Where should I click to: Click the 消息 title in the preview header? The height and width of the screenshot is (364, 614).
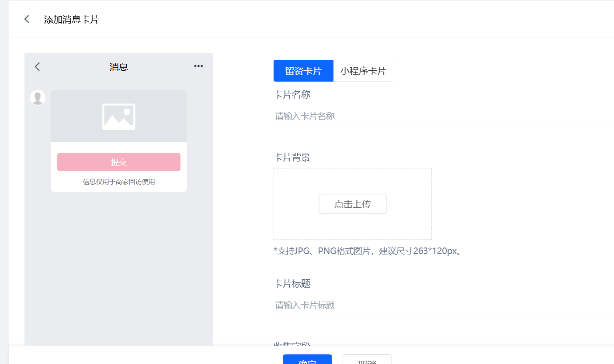tap(118, 67)
